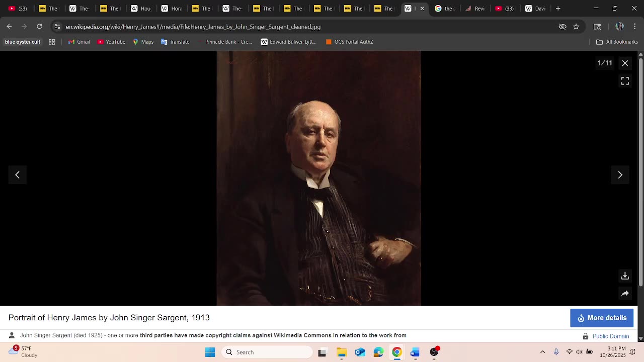Click the '1/11' image counter
The width and height of the screenshot is (644, 362).
pos(604,63)
